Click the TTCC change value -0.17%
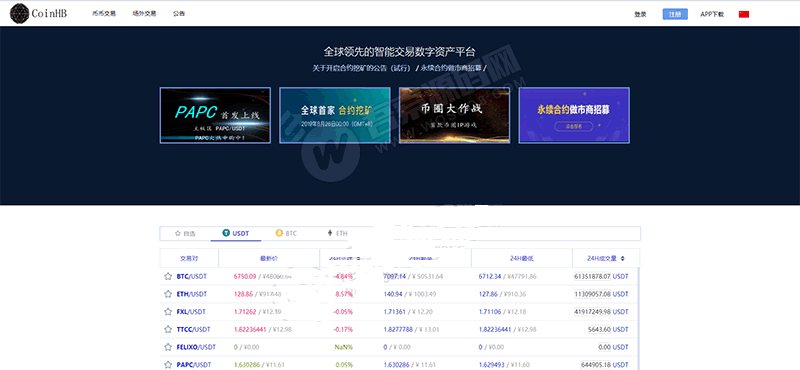The height and width of the screenshot is (370, 800). [343, 329]
